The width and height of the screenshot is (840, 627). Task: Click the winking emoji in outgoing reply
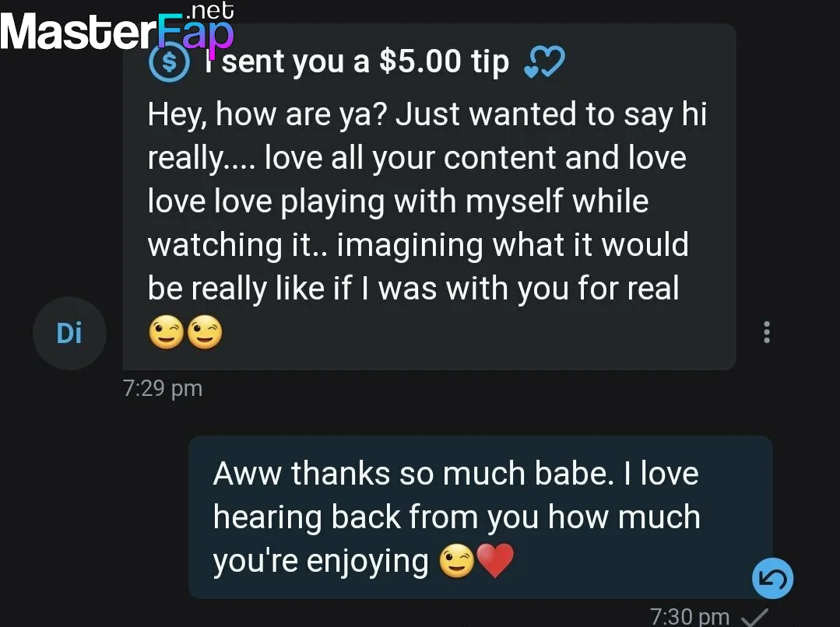coord(456,561)
